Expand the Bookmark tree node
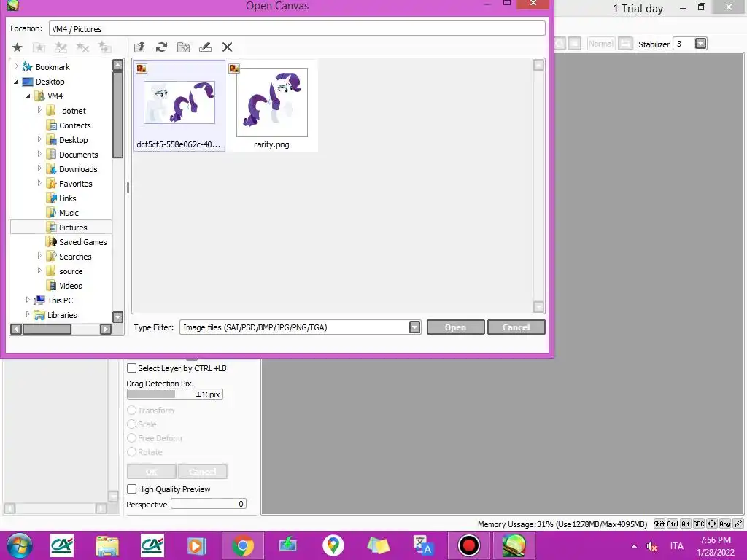747x560 pixels. [x=16, y=66]
